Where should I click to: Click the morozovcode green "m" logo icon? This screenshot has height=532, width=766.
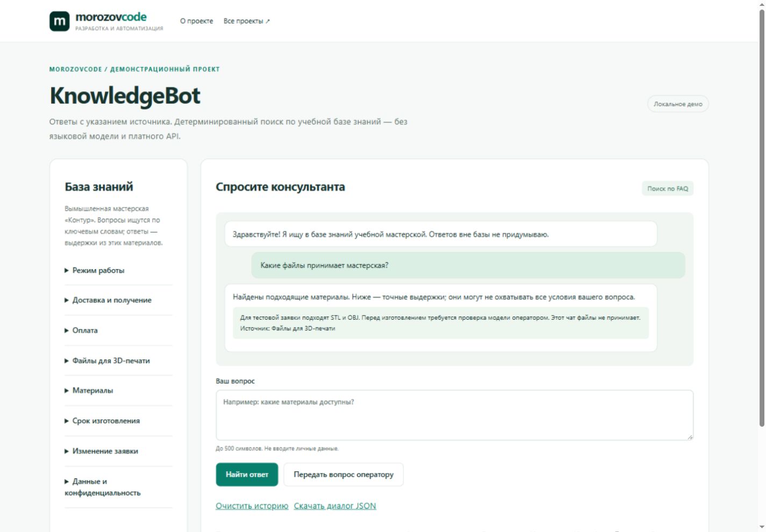(60, 21)
